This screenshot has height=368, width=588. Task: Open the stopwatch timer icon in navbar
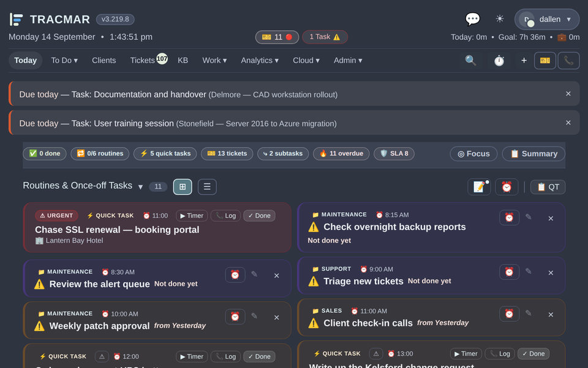pyautogui.click(x=499, y=61)
